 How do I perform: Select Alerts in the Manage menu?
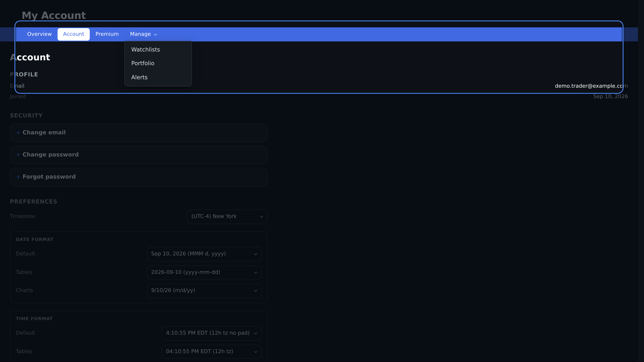pos(158,77)
